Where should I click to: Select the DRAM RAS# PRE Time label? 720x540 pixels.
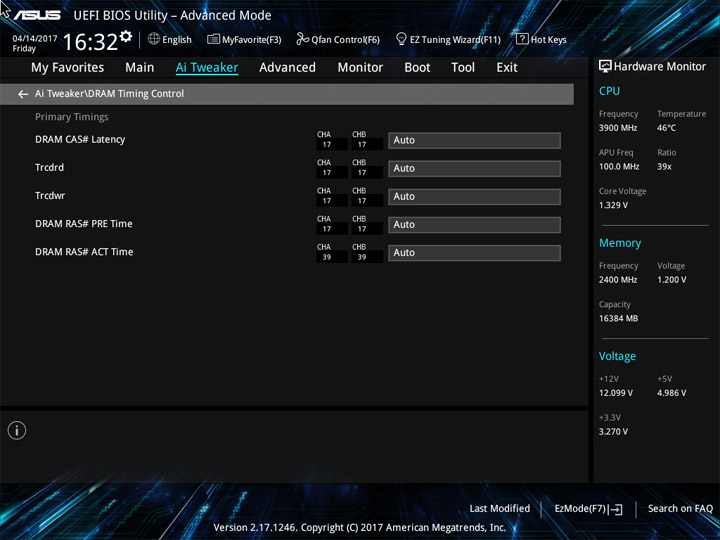84,224
